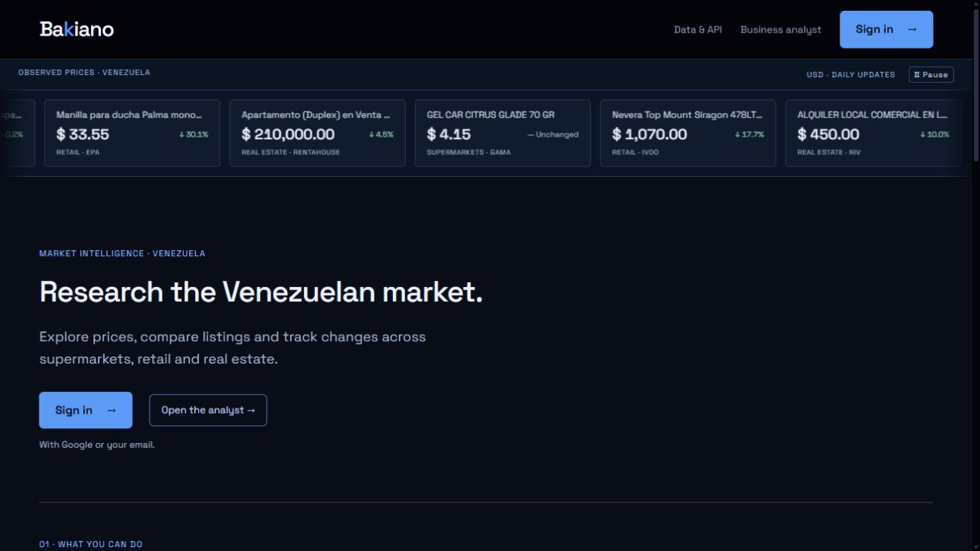Open the Data & API page

point(698,29)
